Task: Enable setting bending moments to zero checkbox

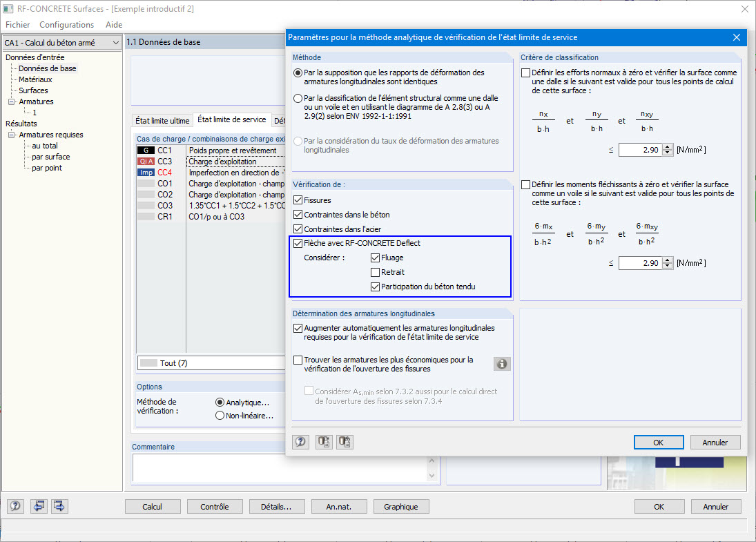Action: 526,184
